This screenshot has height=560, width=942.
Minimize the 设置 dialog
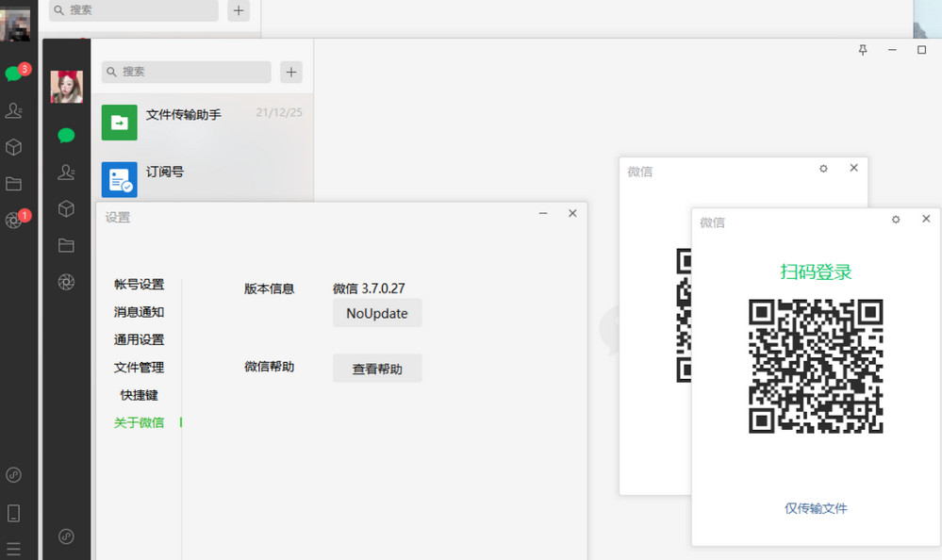click(543, 213)
